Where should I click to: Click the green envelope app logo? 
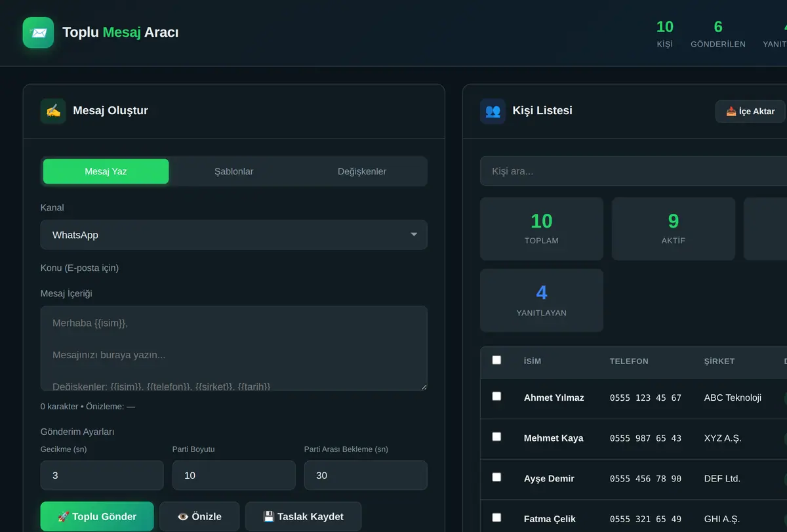pyautogui.click(x=38, y=32)
